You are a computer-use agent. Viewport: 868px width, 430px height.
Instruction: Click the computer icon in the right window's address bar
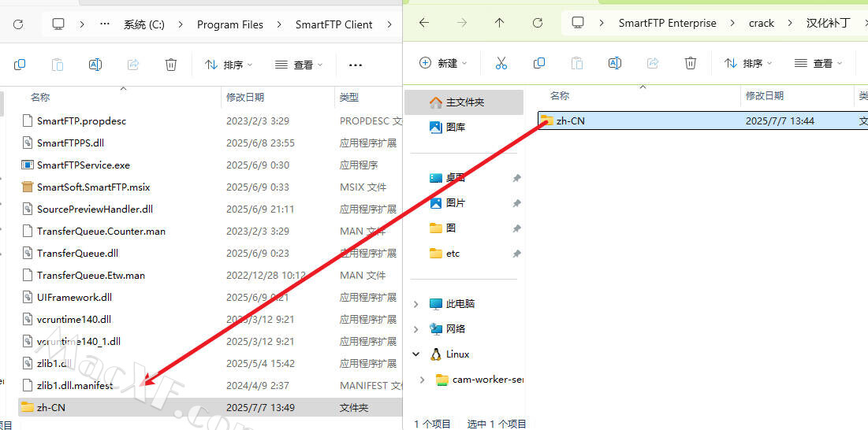tap(578, 23)
